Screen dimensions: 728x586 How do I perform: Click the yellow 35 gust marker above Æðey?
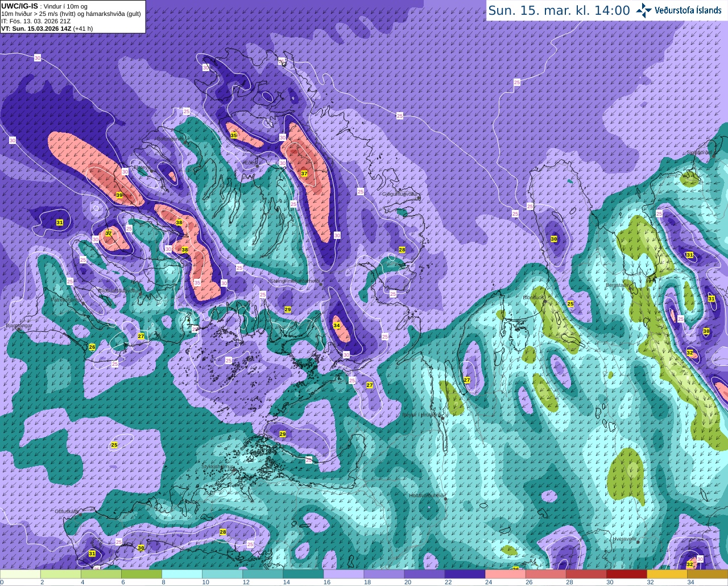coord(234,135)
